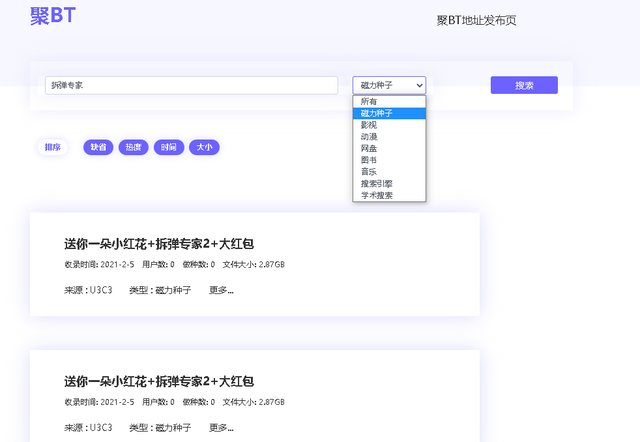Screen dimensions: 640x442
Task: Click 收录时间: 2021-2-5 in second result
Action: click(99, 402)
